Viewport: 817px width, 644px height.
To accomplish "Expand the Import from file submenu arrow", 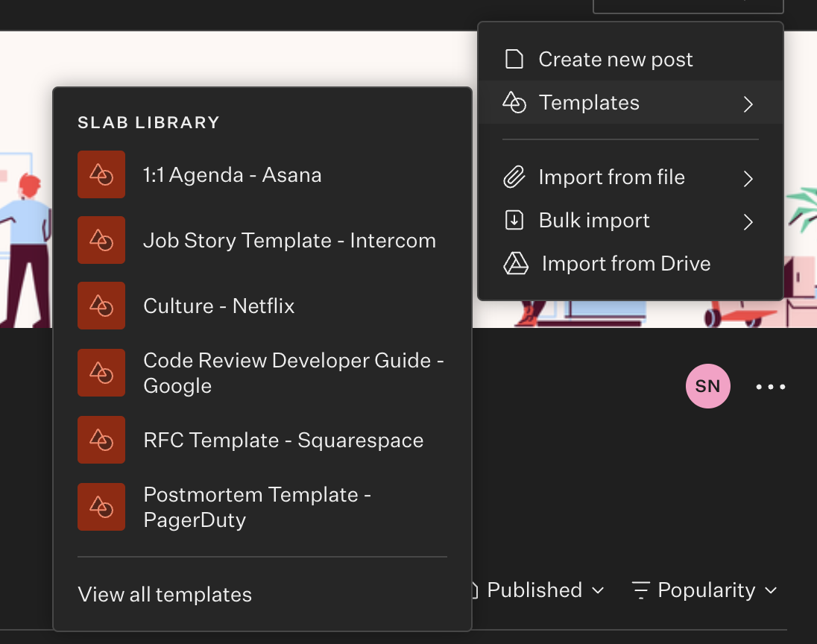I will click(748, 178).
